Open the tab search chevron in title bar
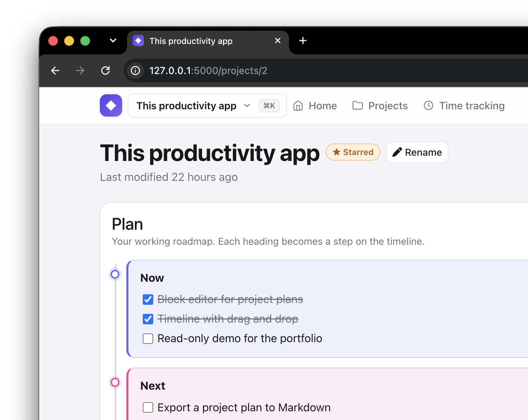The height and width of the screenshot is (420, 528). (113, 40)
